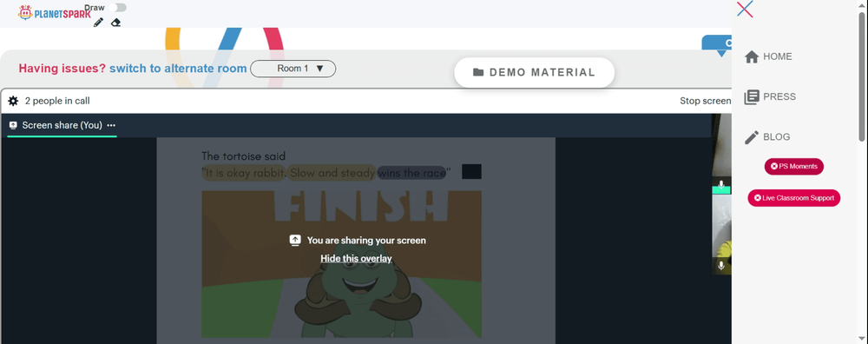Click 2 people in call text

(57, 101)
